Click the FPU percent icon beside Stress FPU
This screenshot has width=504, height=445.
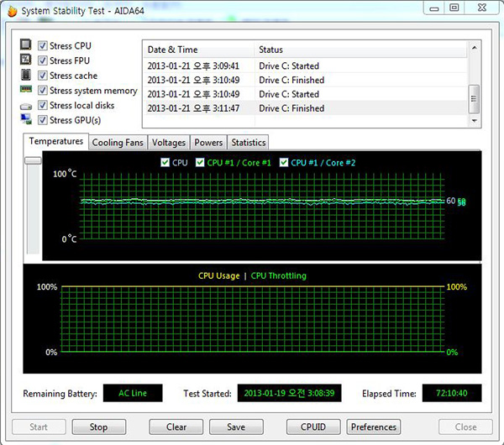[26, 60]
